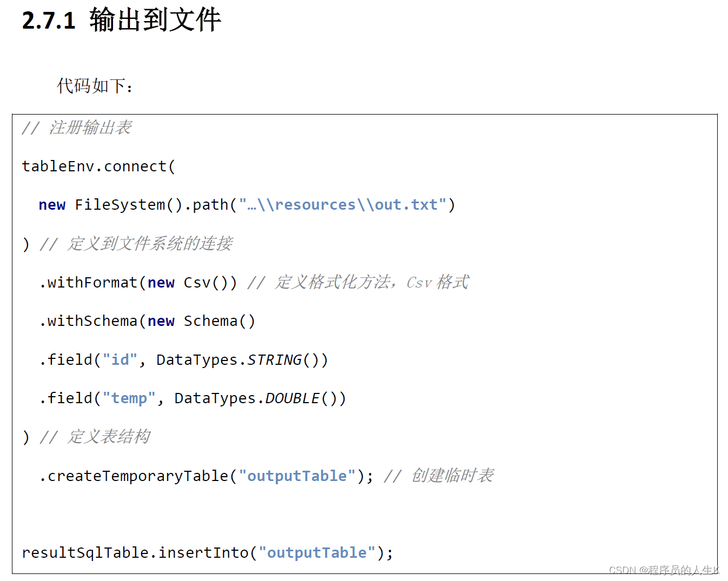
Task: Click the italic "STRING" data type
Action: point(274,360)
